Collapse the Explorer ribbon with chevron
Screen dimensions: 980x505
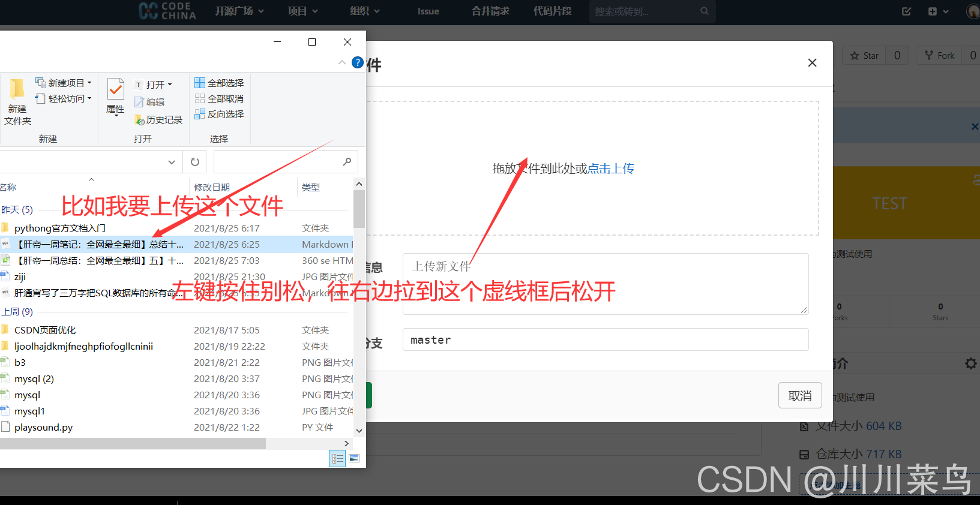[341, 62]
